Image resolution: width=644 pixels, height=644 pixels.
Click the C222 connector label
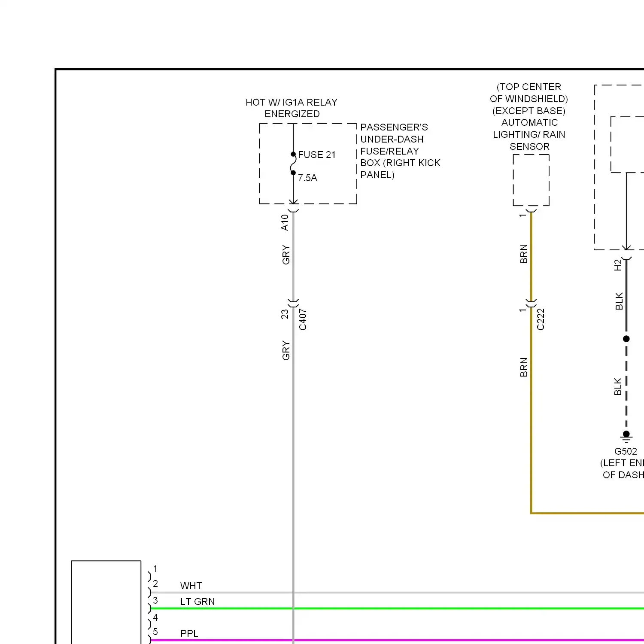[541, 319]
